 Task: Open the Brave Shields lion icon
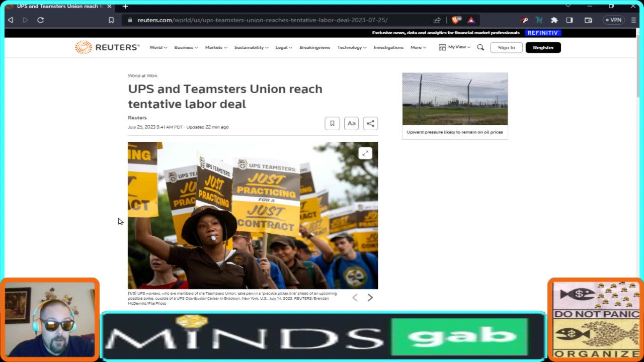coord(456,20)
